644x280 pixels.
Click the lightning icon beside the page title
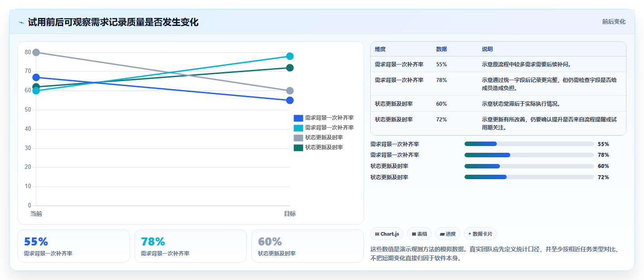22,22
